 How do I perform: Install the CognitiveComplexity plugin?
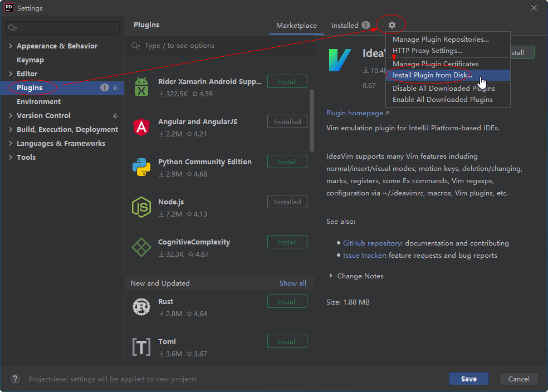(287, 242)
